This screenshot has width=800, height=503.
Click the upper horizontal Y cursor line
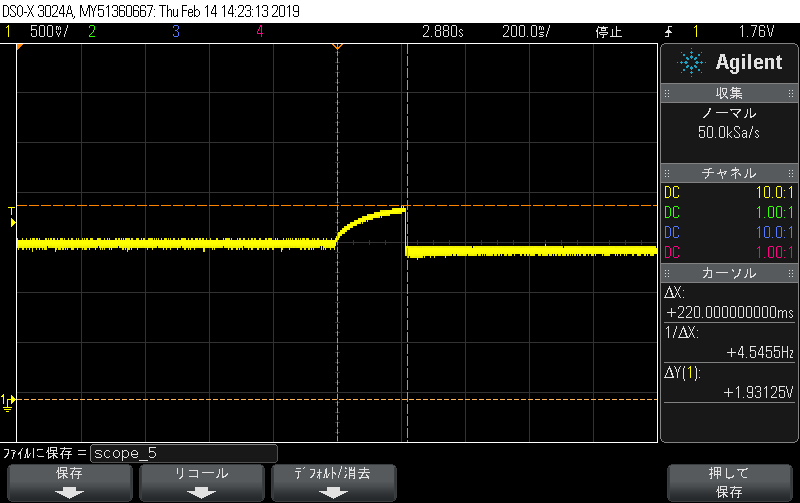337,206
